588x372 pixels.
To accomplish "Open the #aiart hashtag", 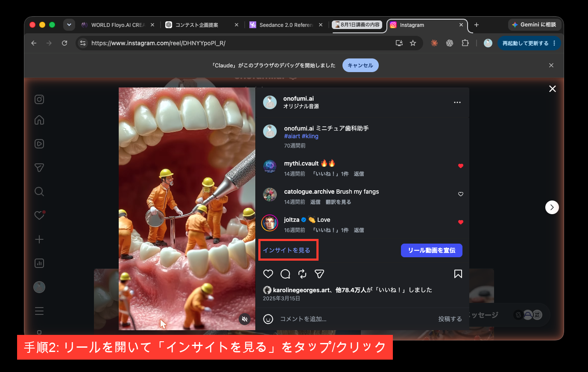I will click(x=292, y=136).
